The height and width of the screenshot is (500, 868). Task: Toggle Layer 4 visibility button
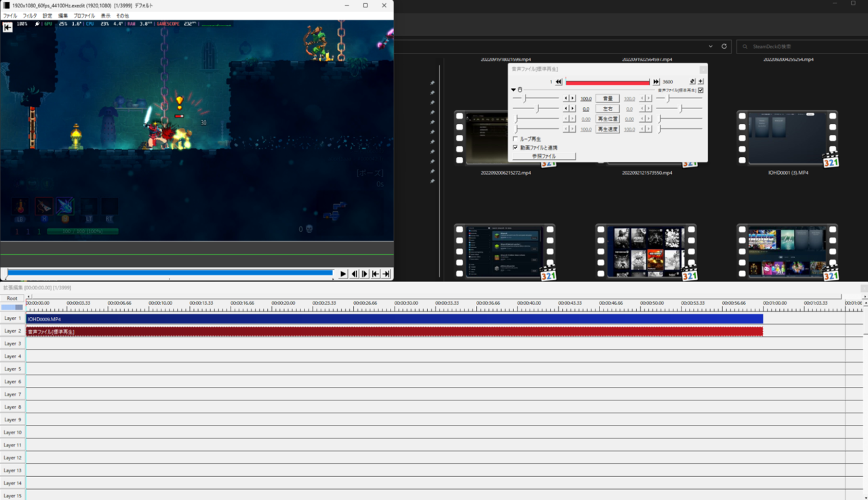click(12, 356)
